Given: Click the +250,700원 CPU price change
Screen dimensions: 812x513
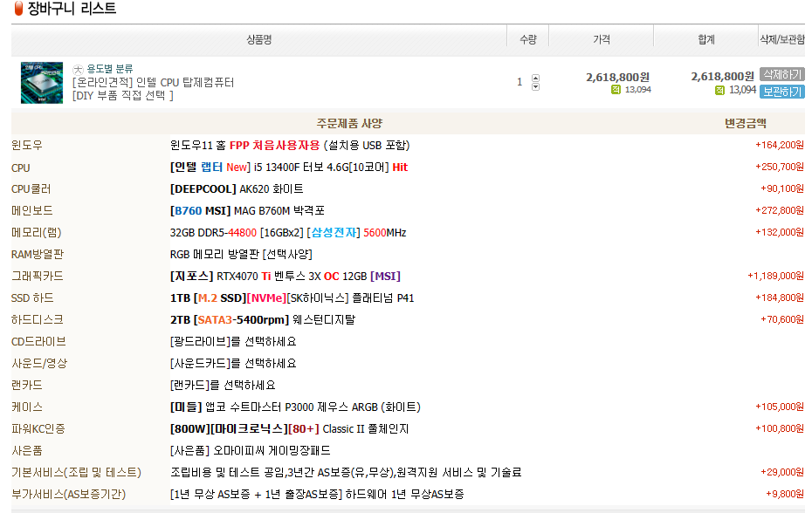Looking at the screenshot, I should [780, 167].
